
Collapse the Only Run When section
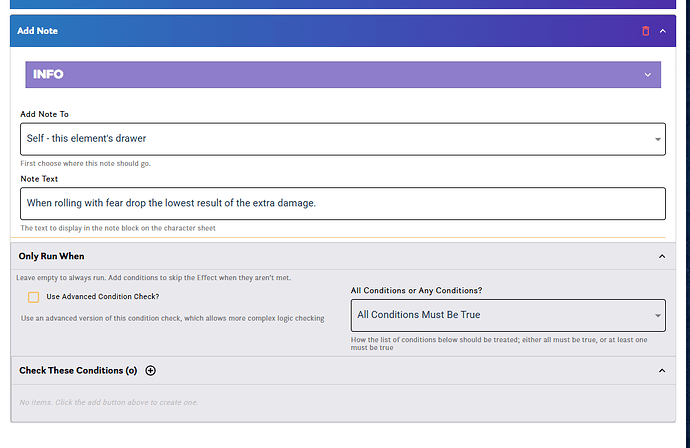click(x=662, y=256)
